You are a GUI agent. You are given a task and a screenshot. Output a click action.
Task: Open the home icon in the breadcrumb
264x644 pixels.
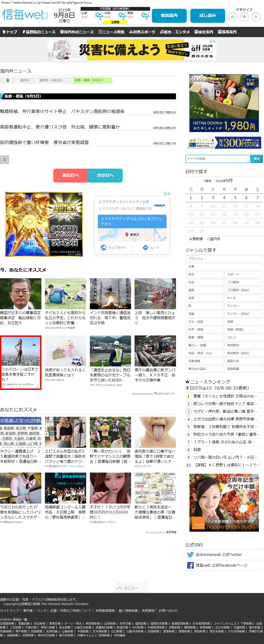(8, 80)
